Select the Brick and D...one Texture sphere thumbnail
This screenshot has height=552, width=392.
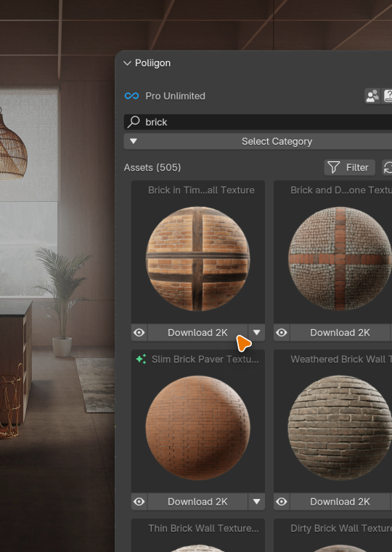[340, 259]
